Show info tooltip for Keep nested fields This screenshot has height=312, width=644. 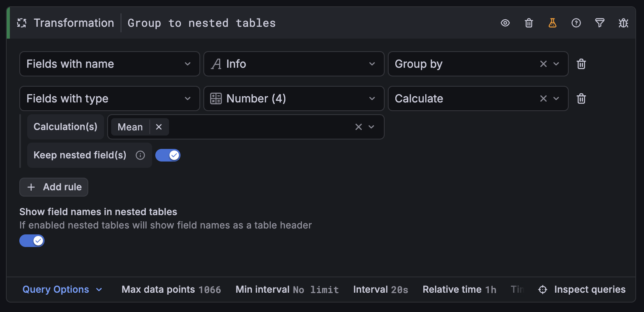[140, 155]
